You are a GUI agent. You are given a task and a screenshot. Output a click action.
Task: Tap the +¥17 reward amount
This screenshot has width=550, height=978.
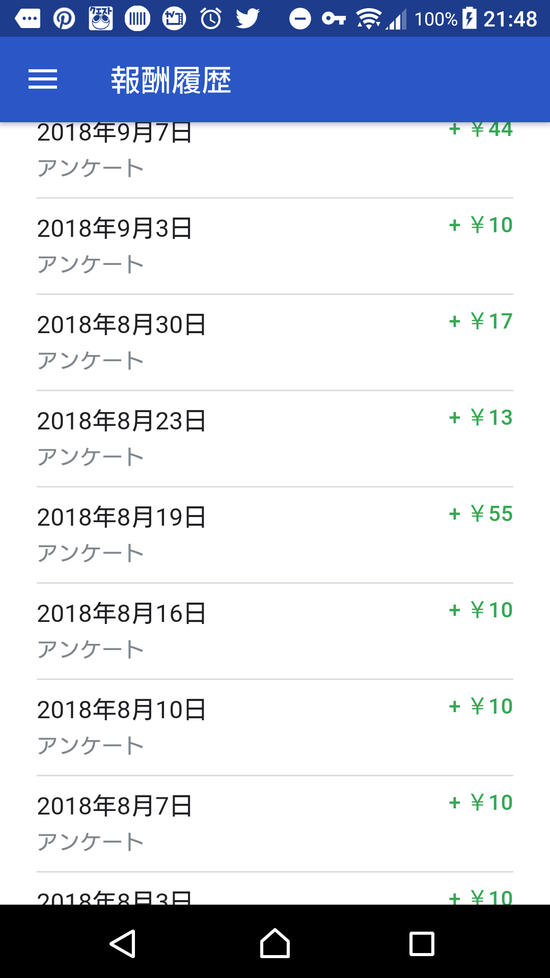click(x=481, y=321)
